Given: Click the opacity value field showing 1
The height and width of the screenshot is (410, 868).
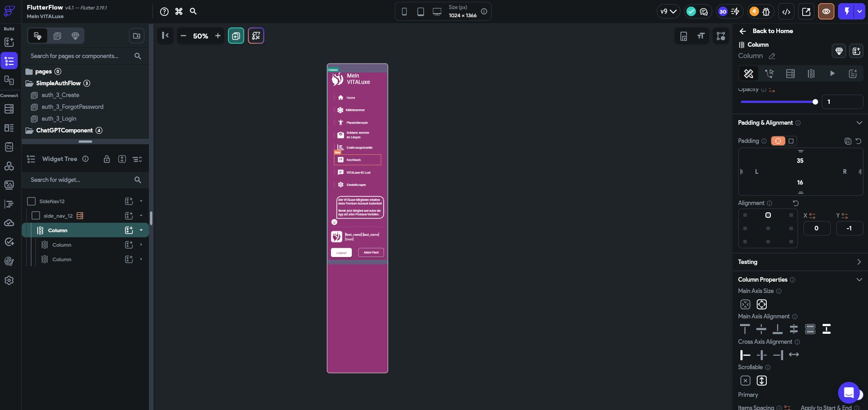Looking at the screenshot, I should coord(842,102).
